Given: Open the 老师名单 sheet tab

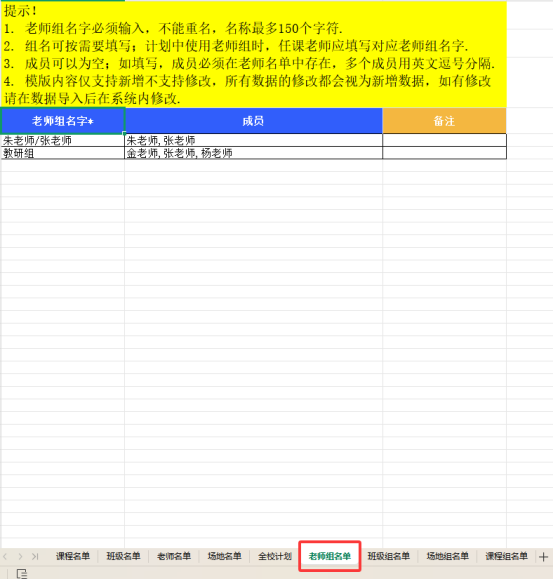Looking at the screenshot, I should coord(174,556).
